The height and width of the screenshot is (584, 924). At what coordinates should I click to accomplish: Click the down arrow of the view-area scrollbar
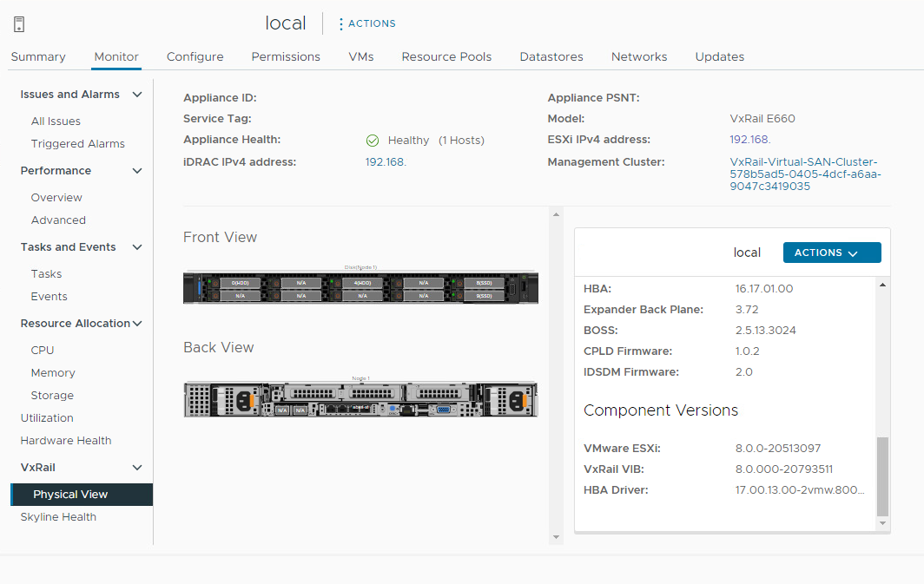click(x=556, y=537)
